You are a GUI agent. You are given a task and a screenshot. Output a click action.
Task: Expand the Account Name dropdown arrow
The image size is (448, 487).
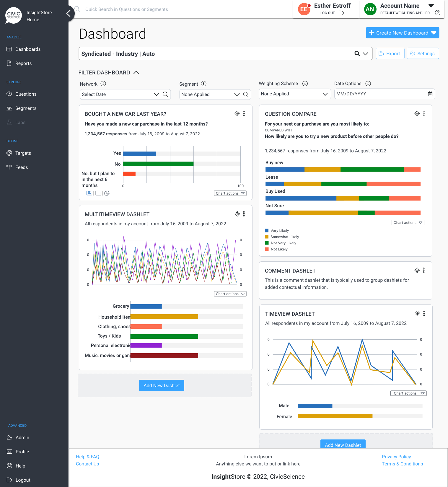coord(431,6)
